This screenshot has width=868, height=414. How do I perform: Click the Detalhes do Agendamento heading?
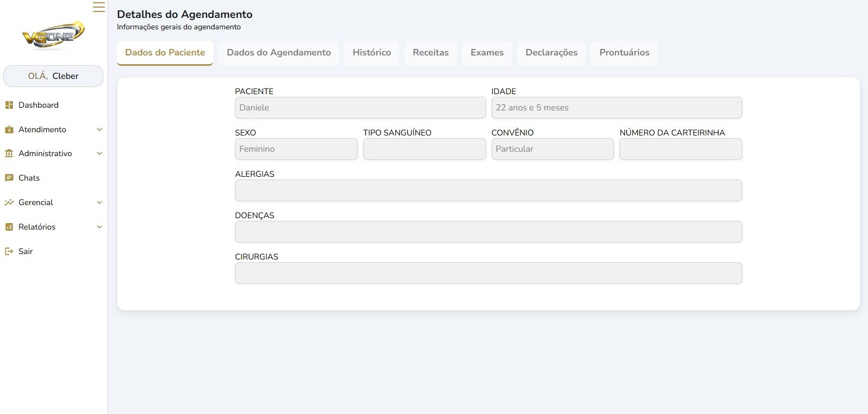[x=185, y=15]
